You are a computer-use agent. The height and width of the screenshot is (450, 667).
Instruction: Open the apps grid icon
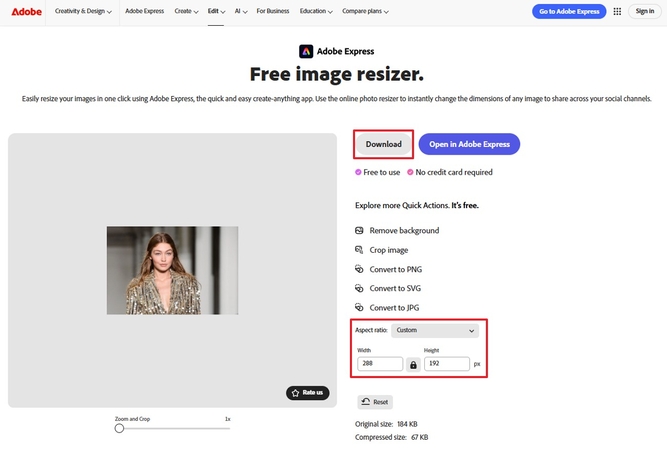coord(617,11)
